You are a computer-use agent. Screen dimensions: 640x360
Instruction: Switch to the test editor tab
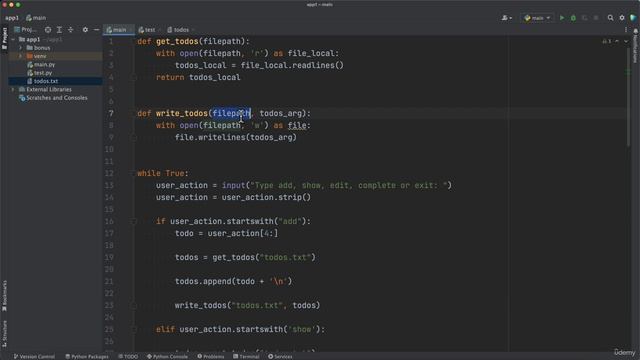pyautogui.click(x=149, y=30)
